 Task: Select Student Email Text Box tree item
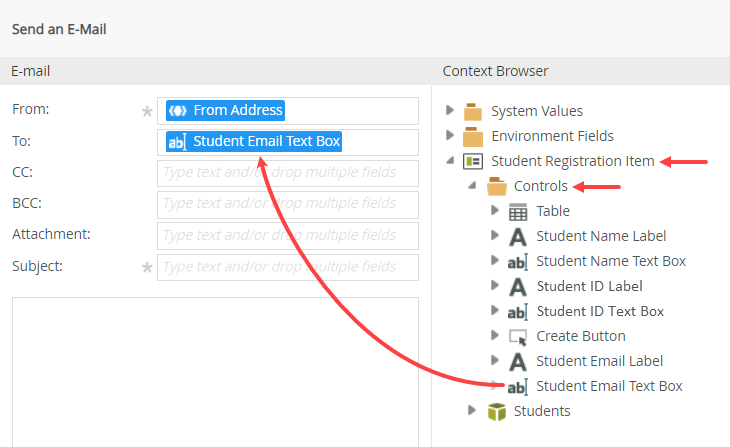pyautogui.click(x=609, y=386)
